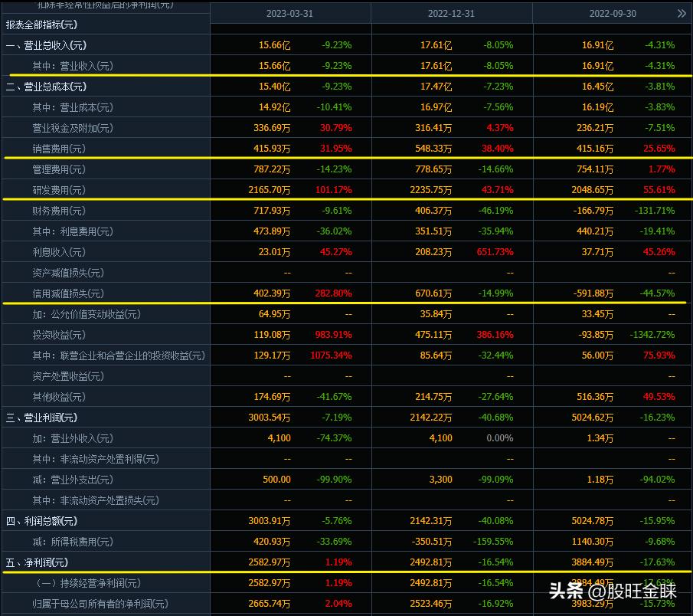This screenshot has width=693, height=616.
Task: Click the 利息收入(元) row label
Action: 59,253
